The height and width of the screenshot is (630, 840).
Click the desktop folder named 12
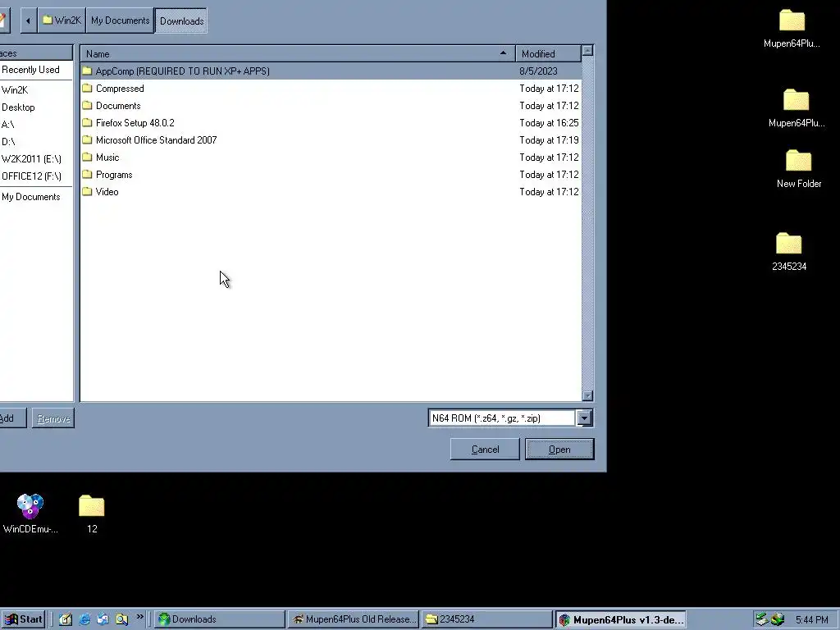pyautogui.click(x=92, y=506)
